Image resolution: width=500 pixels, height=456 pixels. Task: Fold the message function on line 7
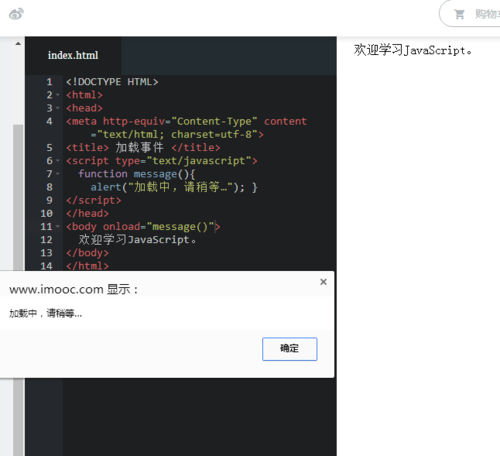tap(58, 174)
